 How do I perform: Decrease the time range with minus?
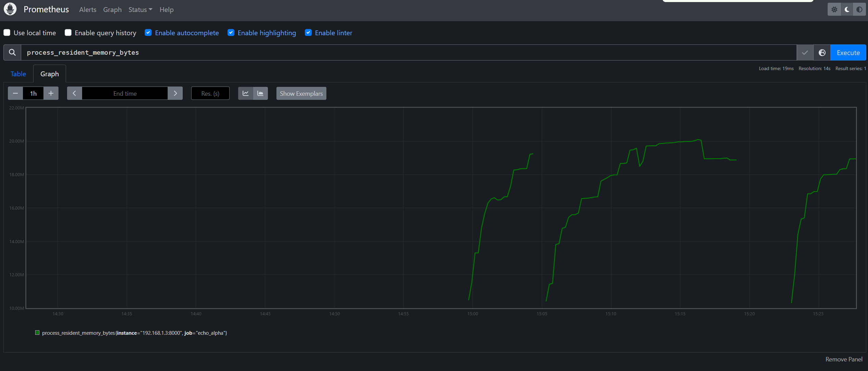coord(15,93)
